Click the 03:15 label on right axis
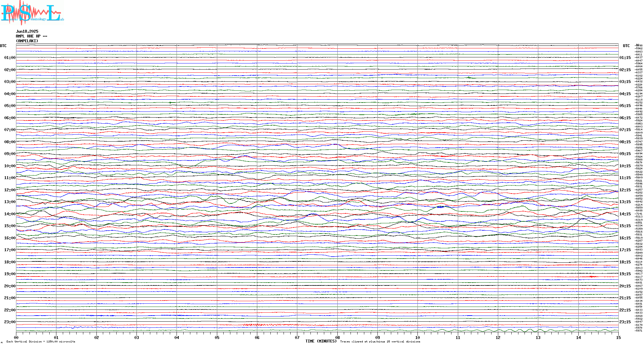Viewport: 644px width, 346px height. pos(625,82)
